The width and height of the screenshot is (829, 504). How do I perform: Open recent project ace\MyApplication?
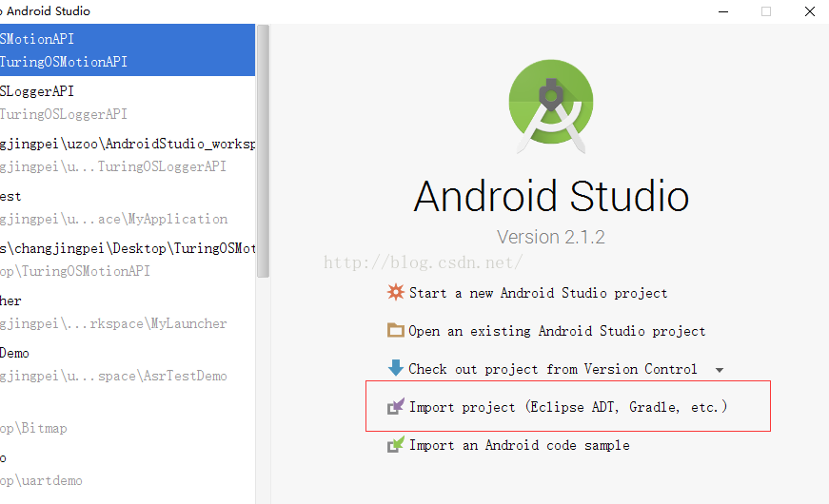pyautogui.click(x=128, y=207)
